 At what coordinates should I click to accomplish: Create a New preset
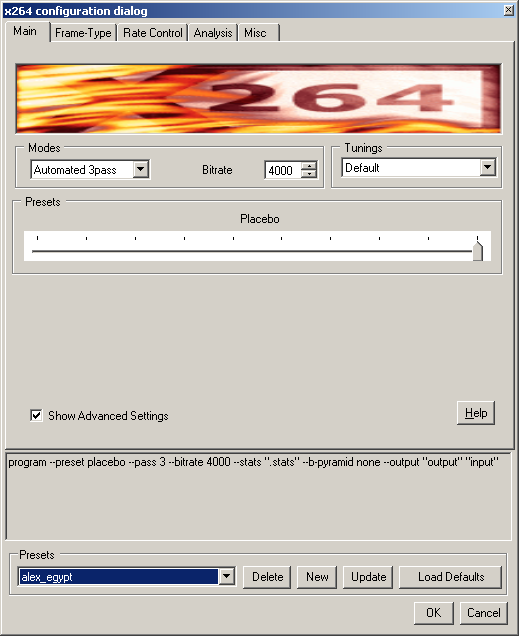(x=317, y=577)
